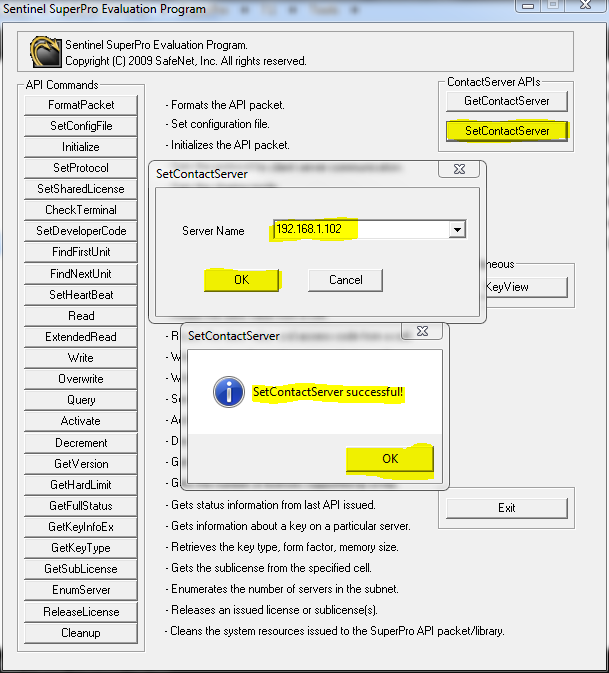Click the 'API Commands' group label
609x673 pixels.
point(62,85)
